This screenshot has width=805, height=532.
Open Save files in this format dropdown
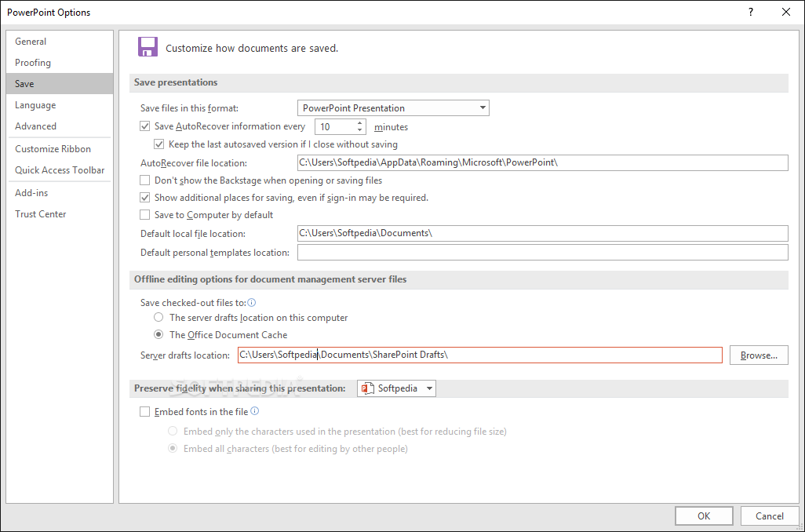coord(393,107)
